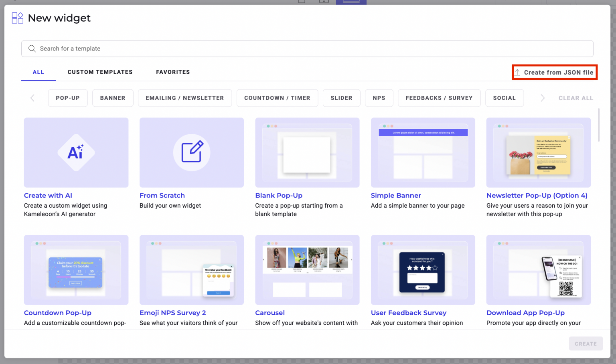Toggle the POP-UP category filter
616x364 pixels.
68,98
